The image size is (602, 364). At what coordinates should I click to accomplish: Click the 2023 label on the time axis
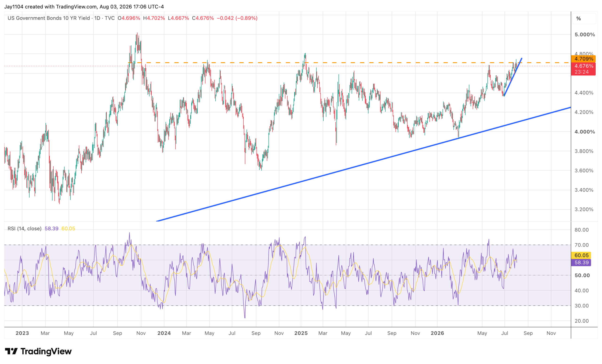[22, 333]
